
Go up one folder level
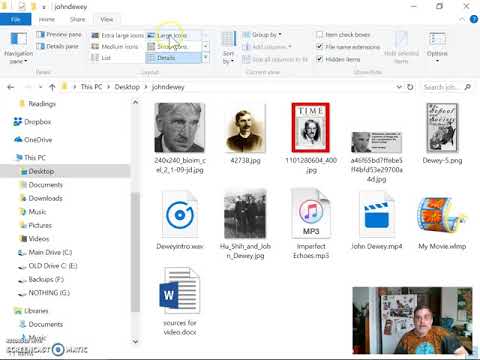pos(52,87)
